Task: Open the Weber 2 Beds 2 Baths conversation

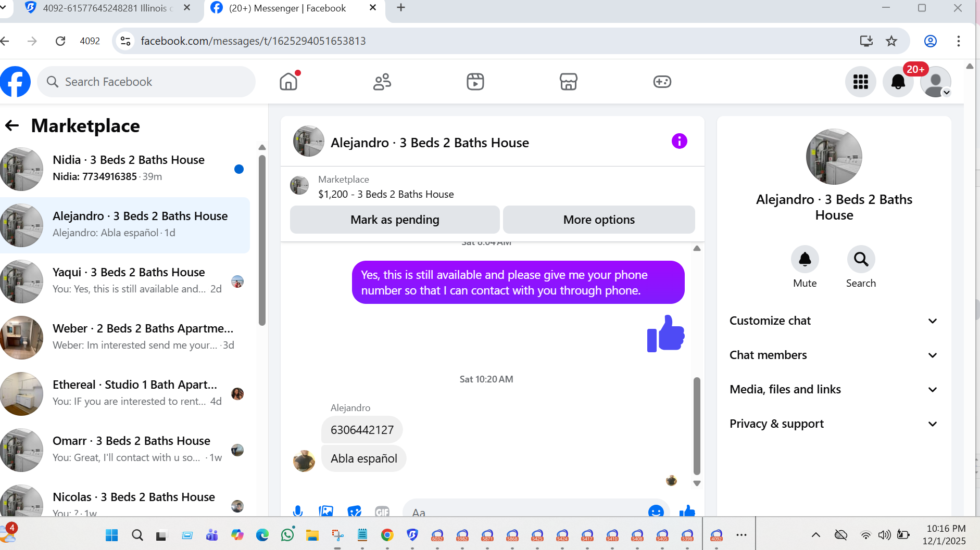Action: [125, 337]
